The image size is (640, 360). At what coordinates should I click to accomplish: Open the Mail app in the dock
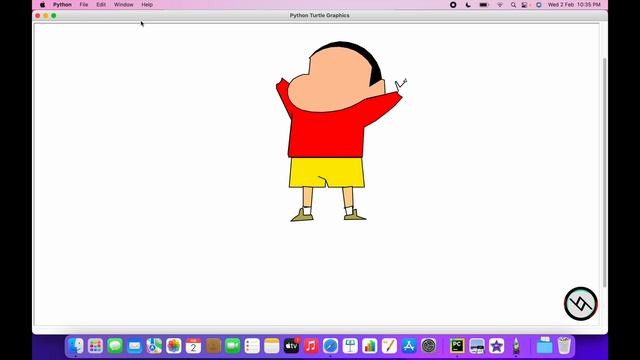[135, 346]
